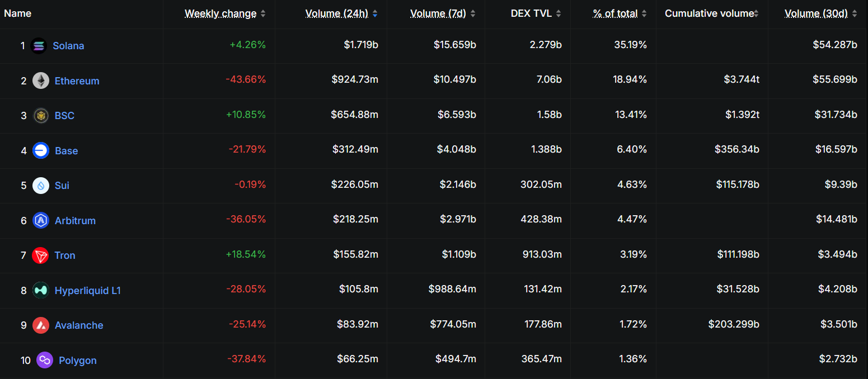Select BSC's weekly change value +10.85%

point(246,115)
